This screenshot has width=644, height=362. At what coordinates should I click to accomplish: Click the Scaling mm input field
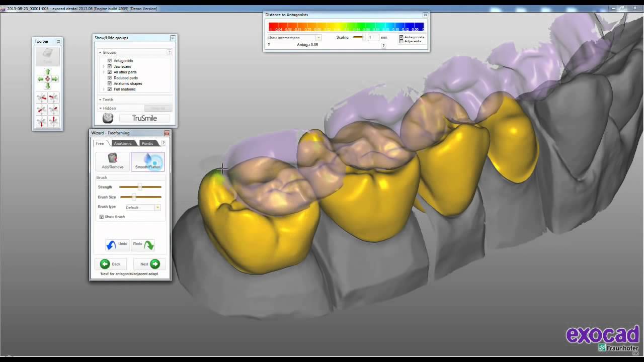[373, 38]
